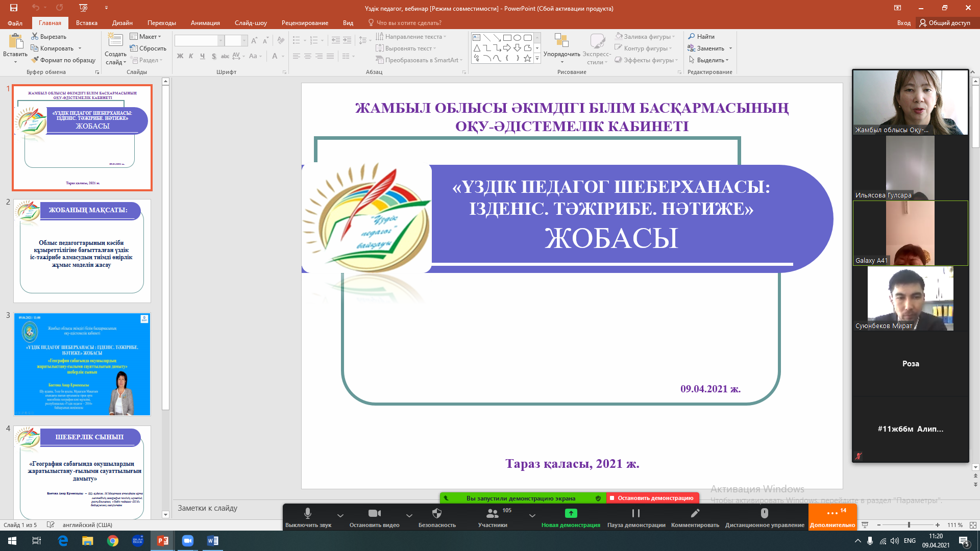Image resolution: width=980 pixels, height=551 pixels.
Task: Click the Undo arrow in quick access toolbar
Action: (35, 8)
